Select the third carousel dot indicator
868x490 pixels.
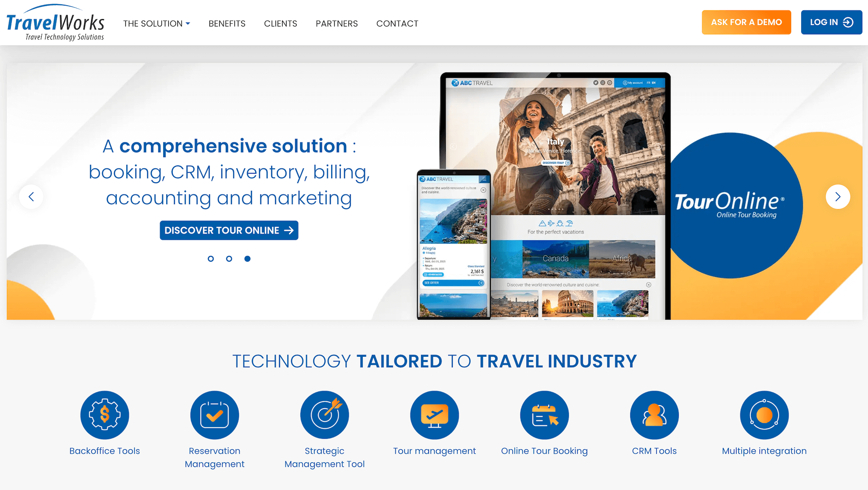click(248, 259)
